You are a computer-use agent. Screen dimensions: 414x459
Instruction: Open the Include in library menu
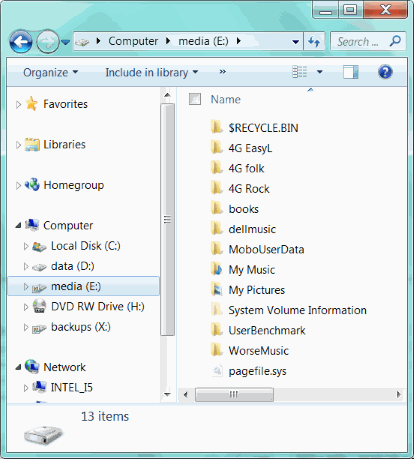[x=152, y=72]
